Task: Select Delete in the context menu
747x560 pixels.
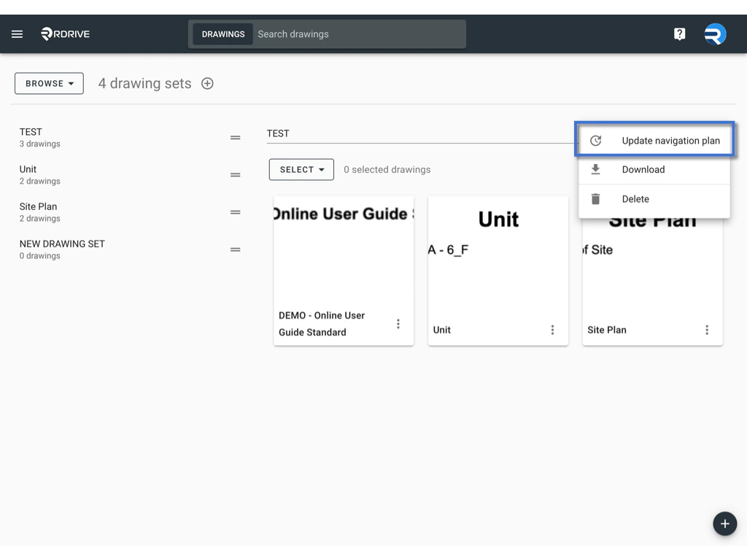Action: [x=635, y=198]
